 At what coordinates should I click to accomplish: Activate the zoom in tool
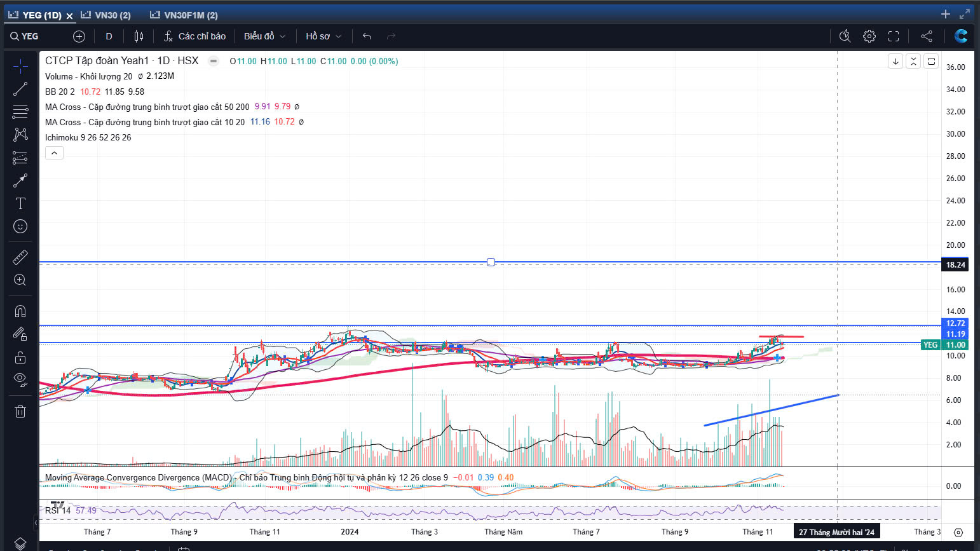point(20,280)
